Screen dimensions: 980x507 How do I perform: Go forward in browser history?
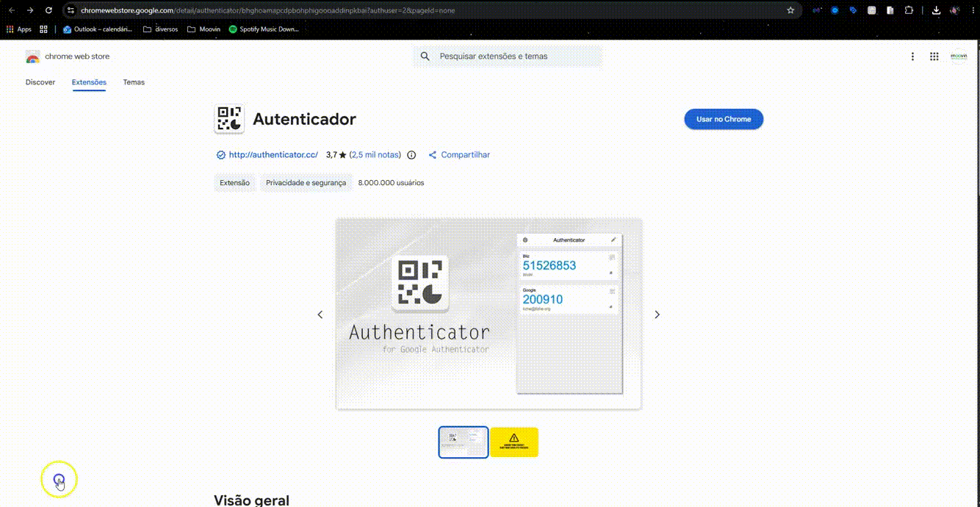click(x=30, y=10)
